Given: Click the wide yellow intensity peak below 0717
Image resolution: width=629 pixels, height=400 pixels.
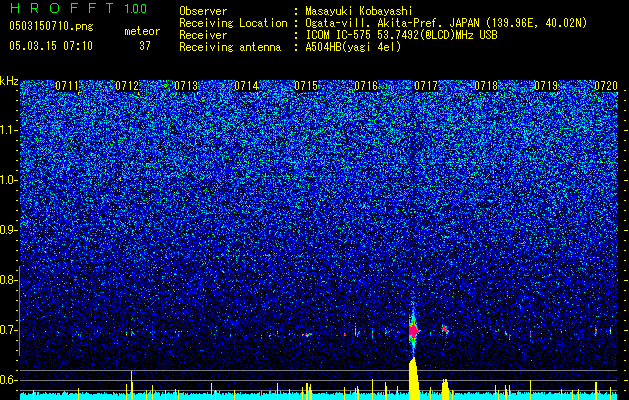Looking at the screenshot, I should tap(414, 379).
